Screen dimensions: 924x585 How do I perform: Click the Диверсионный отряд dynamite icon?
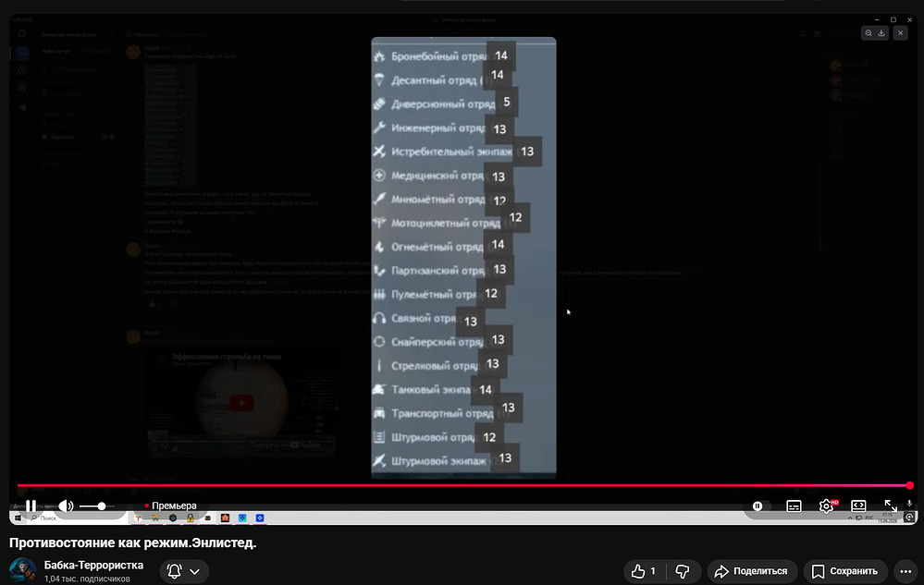379,104
